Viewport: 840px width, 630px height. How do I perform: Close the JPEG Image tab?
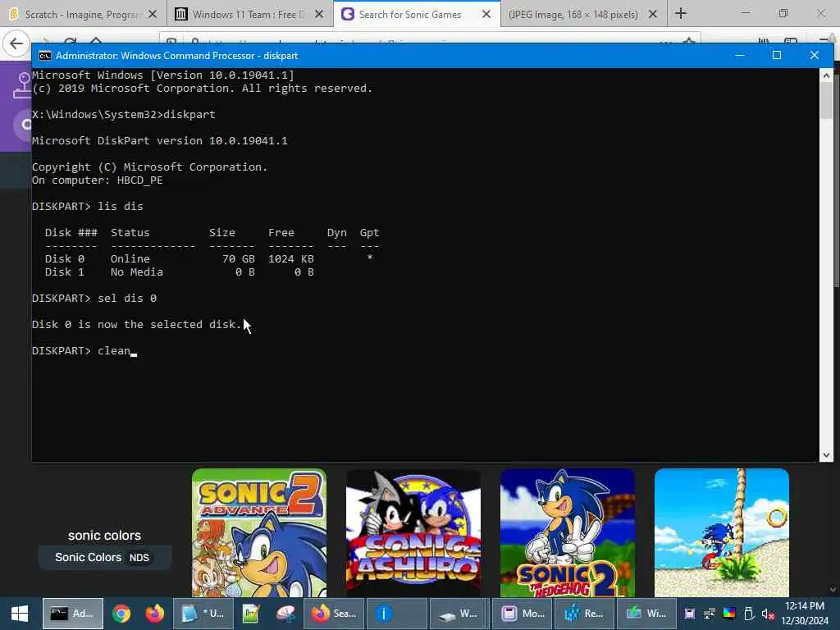pos(653,15)
